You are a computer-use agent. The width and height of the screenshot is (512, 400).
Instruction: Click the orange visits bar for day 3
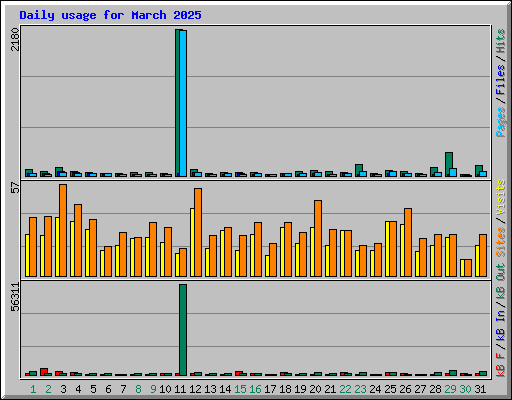[63, 230]
